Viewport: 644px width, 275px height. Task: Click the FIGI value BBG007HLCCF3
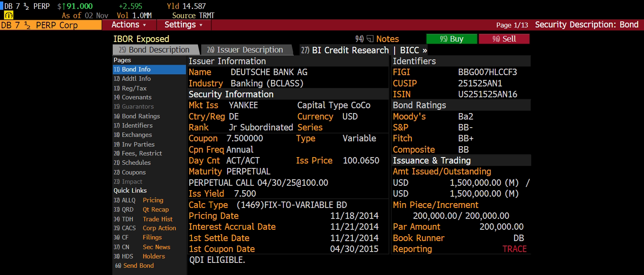pos(488,72)
